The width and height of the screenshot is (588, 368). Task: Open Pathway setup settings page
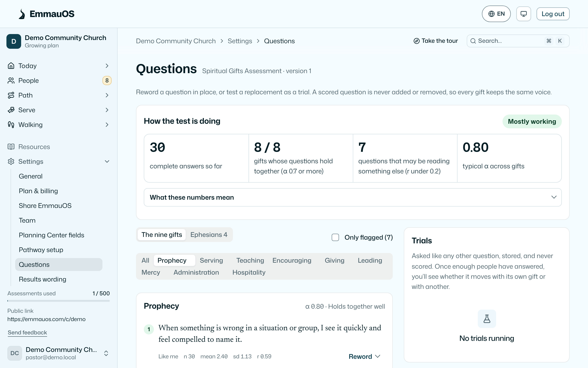[59, 250]
